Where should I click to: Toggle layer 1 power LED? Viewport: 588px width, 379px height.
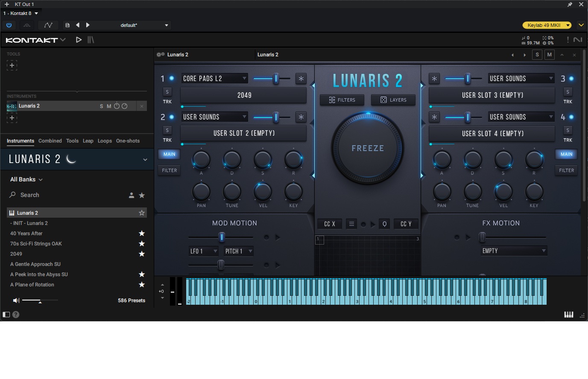coord(172,79)
